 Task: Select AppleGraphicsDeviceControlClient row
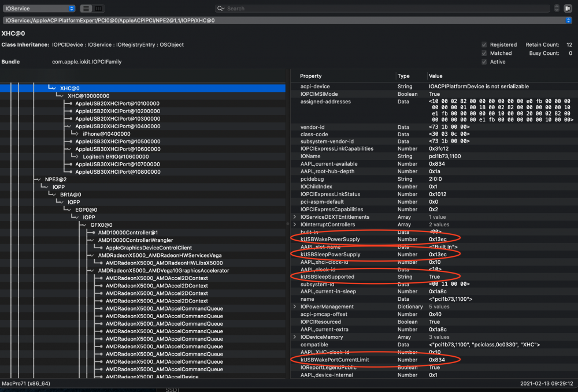pyautogui.click(x=143, y=248)
